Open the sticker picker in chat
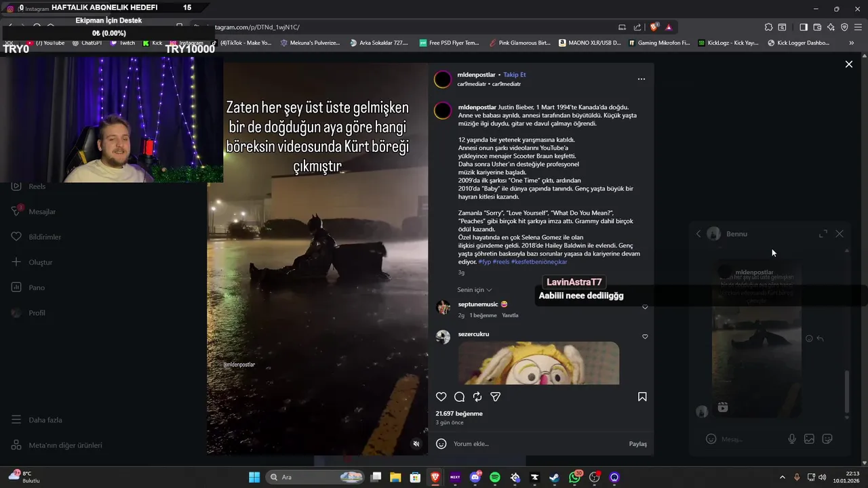 827,439
